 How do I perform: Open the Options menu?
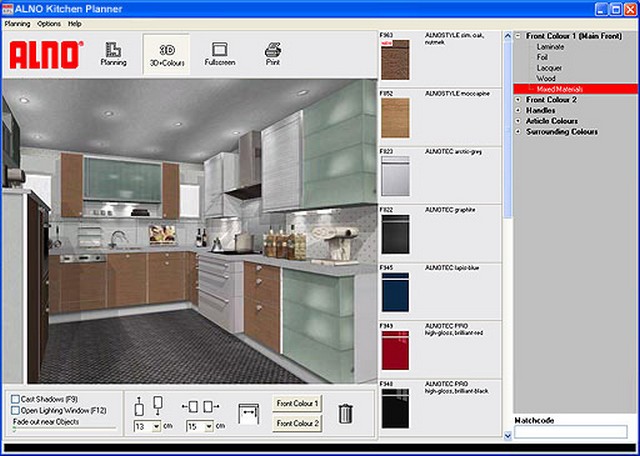(49, 24)
